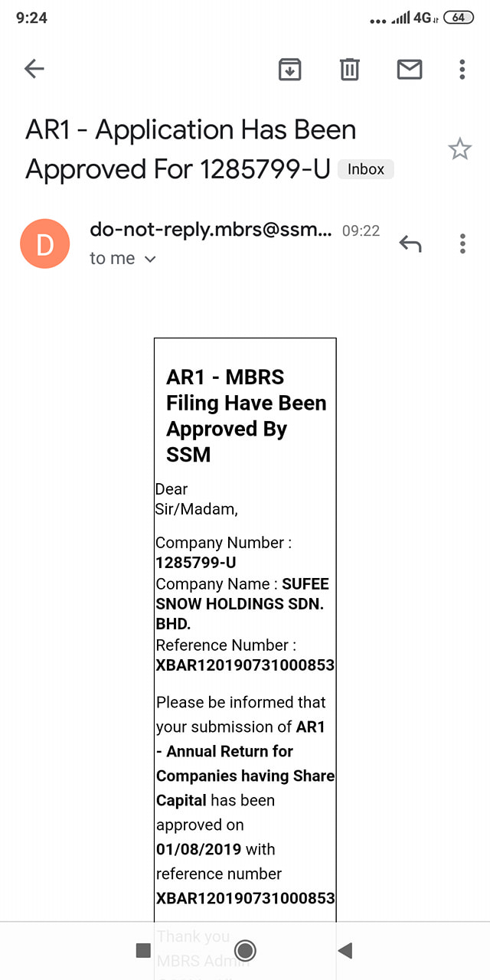Archive this email
The height and width of the screenshot is (980, 490).
point(289,70)
